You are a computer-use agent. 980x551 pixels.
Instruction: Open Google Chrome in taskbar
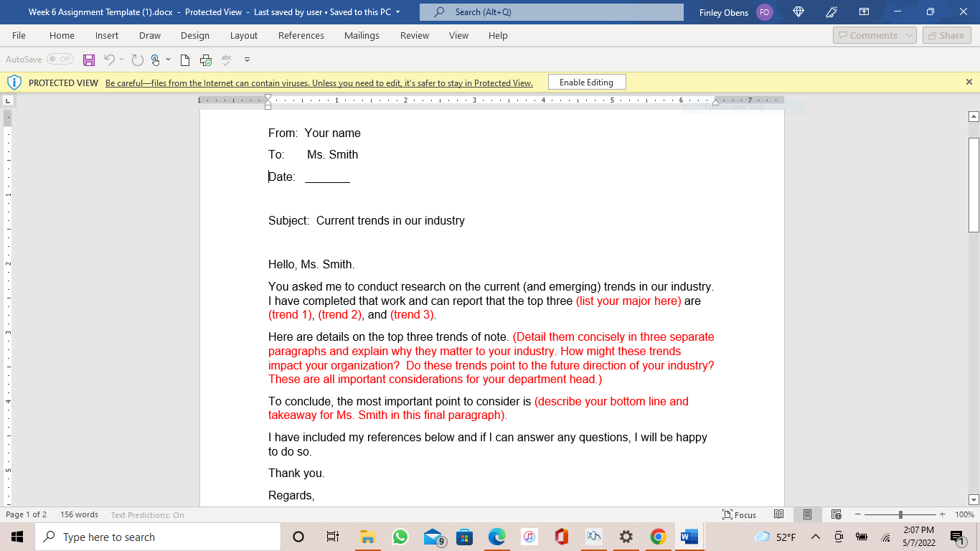coord(659,537)
